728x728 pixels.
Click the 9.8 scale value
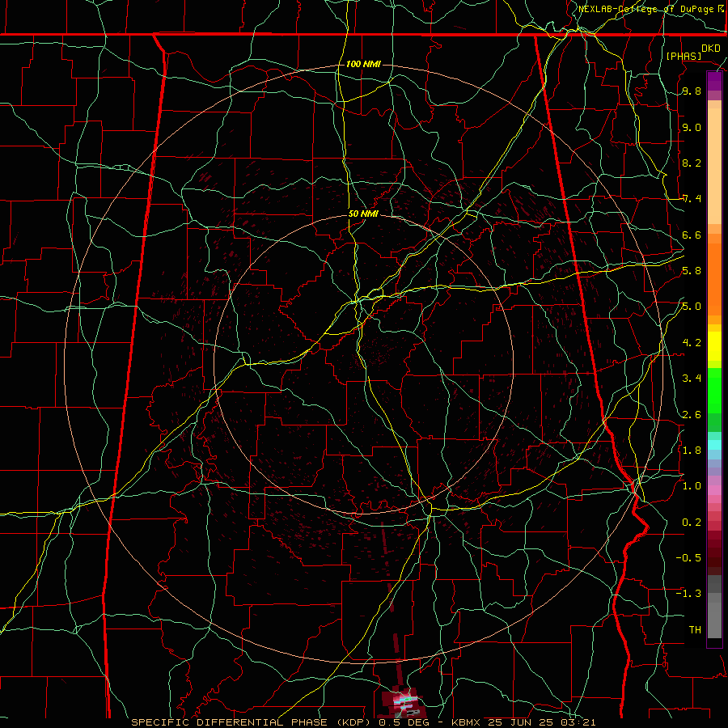tap(692, 91)
